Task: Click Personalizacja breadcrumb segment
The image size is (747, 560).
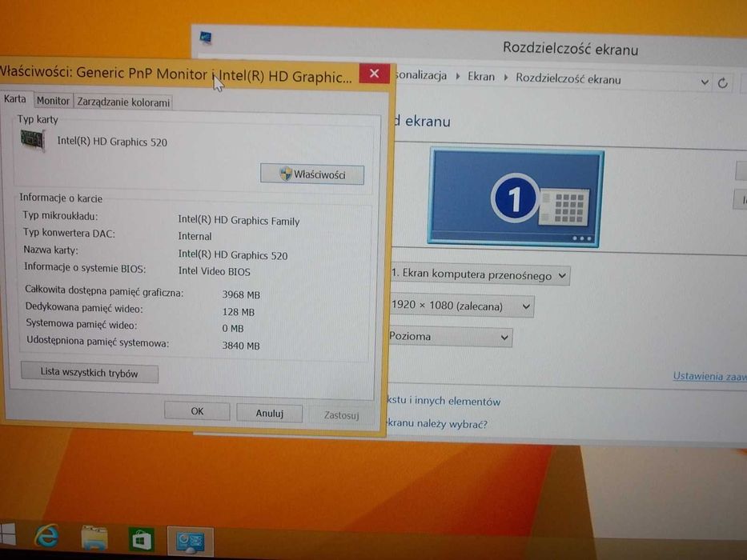Action: (421, 75)
